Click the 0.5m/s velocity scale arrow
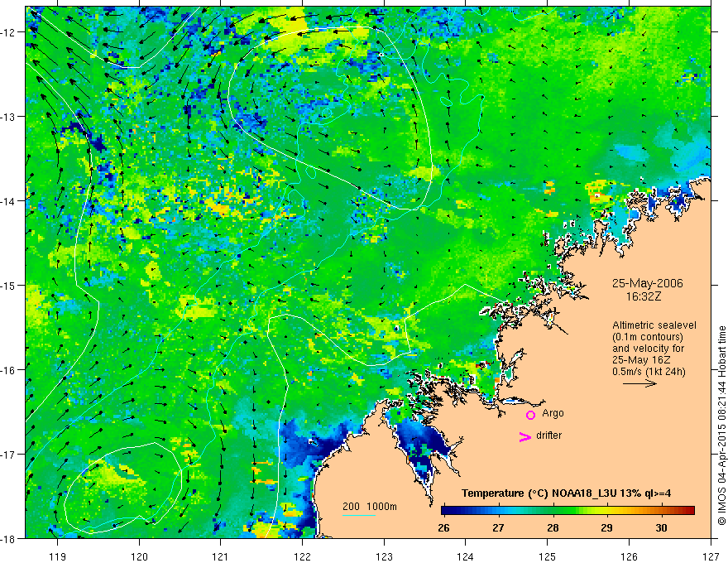 (x=639, y=383)
